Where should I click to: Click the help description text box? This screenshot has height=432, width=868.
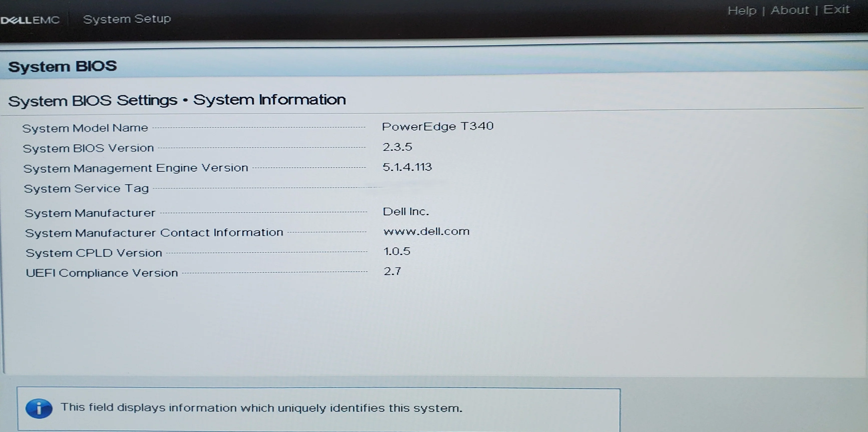(318, 409)
